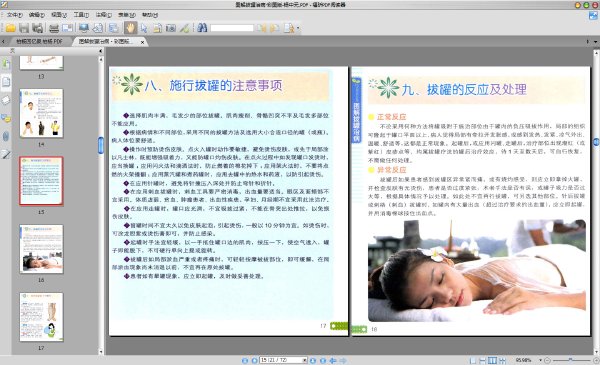This screenshot has width=600, height=365.
Task: Click the tab bar left arrow
Action: pos(3,42)
